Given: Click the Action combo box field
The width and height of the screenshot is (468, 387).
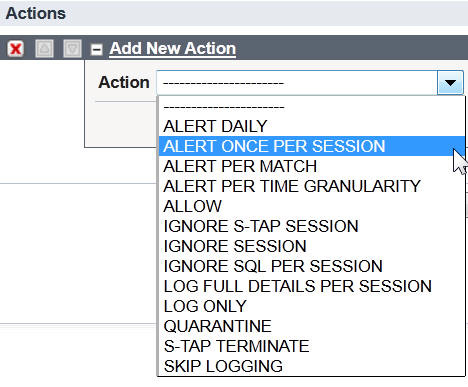Looking at the screenshot, I should (x=310, y=82).
